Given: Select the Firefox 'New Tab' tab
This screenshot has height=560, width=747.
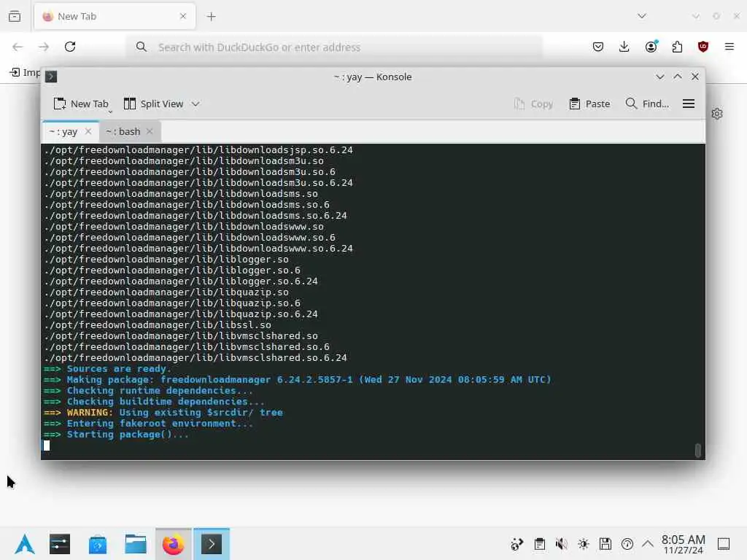Looking at the screenshot, I should tap(115, 17).
